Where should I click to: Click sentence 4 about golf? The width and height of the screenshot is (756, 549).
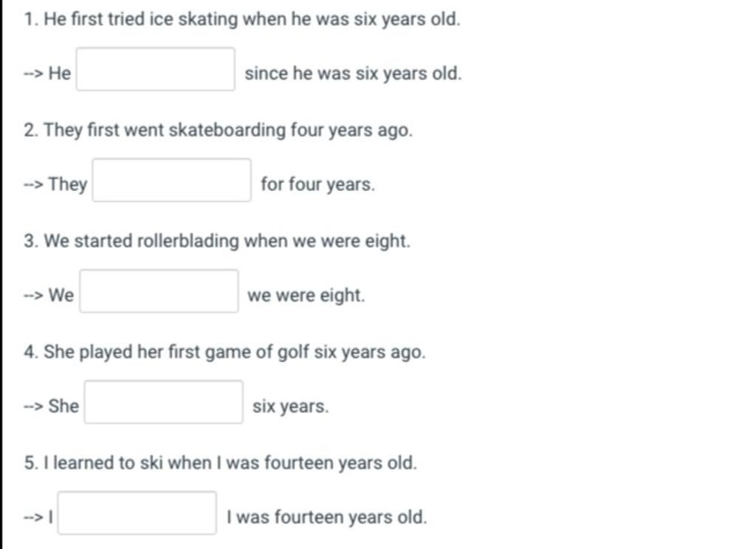(x=224, y=352)
